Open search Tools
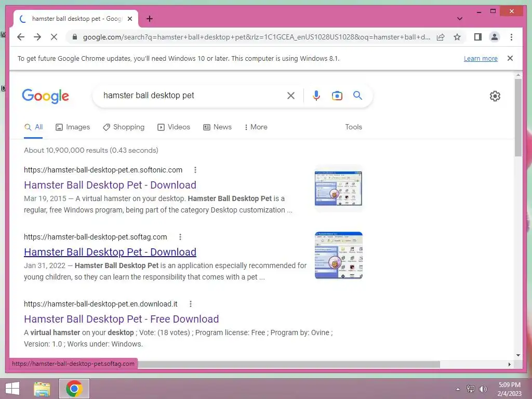The height and width of the screenshot is (399, 532). [353, 127]
